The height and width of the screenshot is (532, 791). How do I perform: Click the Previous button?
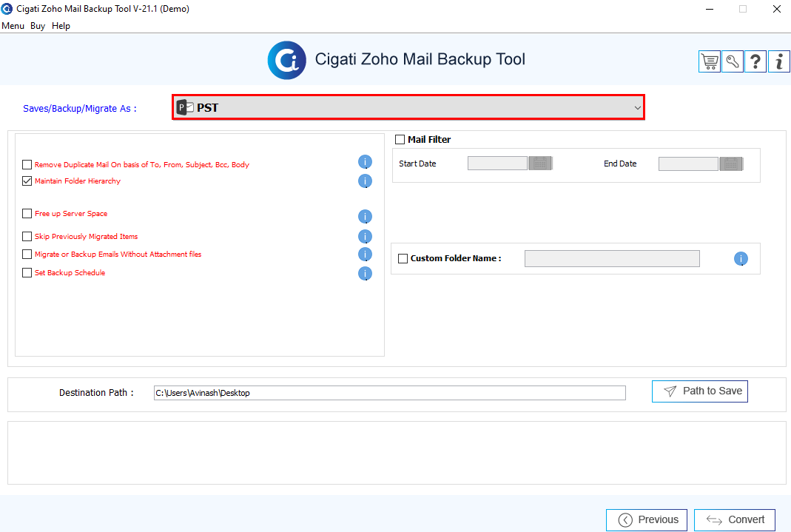tap(646, 520)
